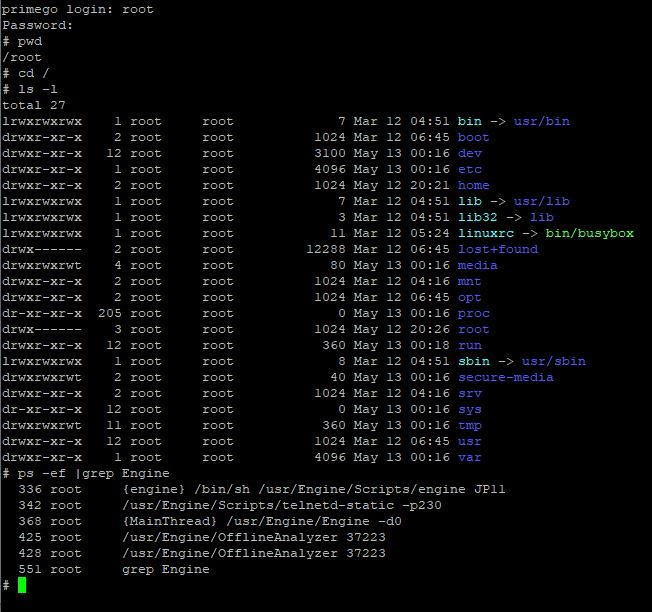Screen dimensions: 652x612
Task: Click the 'lost+found' directory entry
Action: tap(497, 249)
